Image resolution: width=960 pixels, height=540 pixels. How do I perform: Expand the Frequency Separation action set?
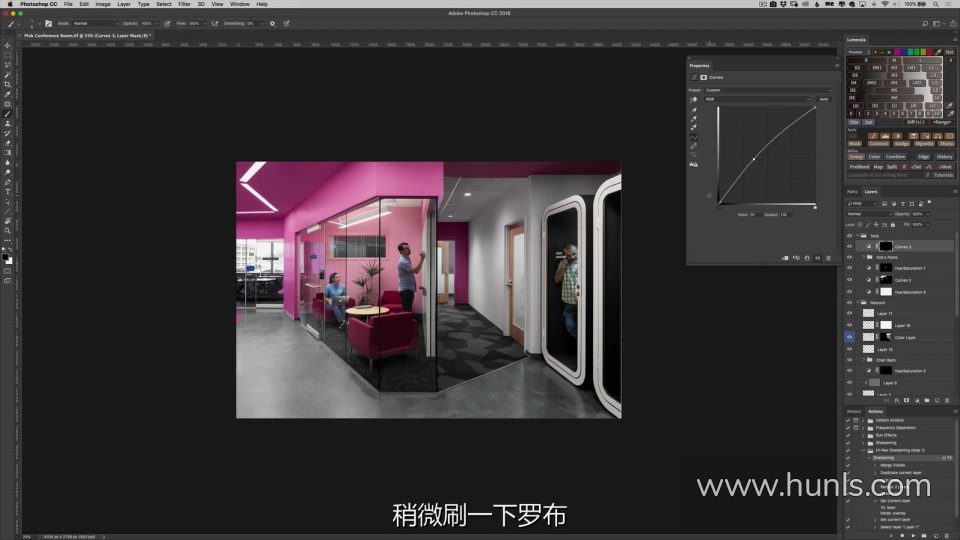[x=863, y=427]
